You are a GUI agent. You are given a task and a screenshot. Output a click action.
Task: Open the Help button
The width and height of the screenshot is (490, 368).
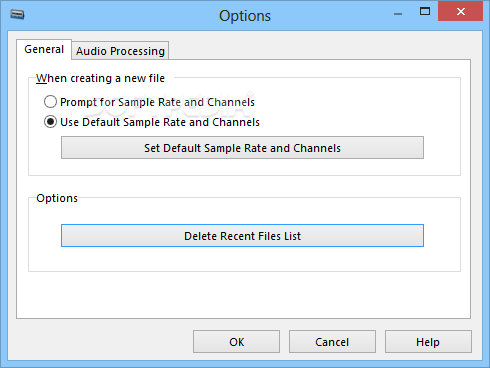click(x=428, y=342)
